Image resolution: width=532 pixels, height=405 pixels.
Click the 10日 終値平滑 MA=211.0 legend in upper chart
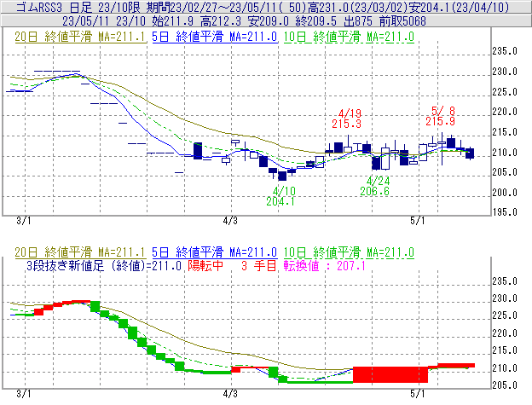click(x=349, y=37)
